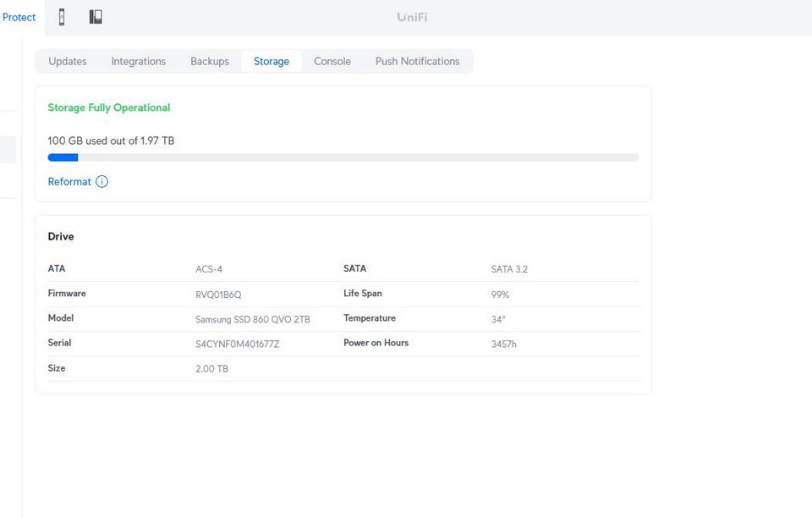Click the UniFi Talk phone icon
Viewport: 812px width, 518px height.
(x=96, y=17)
